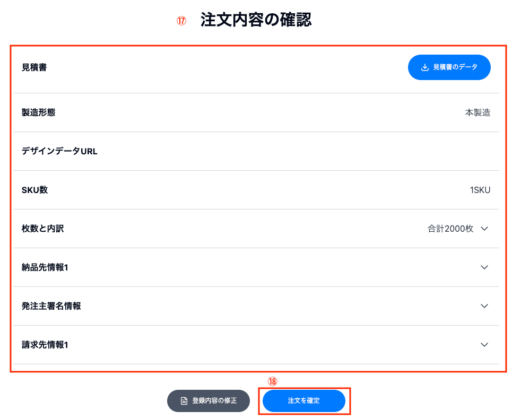Screen dimensions: 512x420
Task: Expand the 納品先情報1 chevron
Action: 484,267
